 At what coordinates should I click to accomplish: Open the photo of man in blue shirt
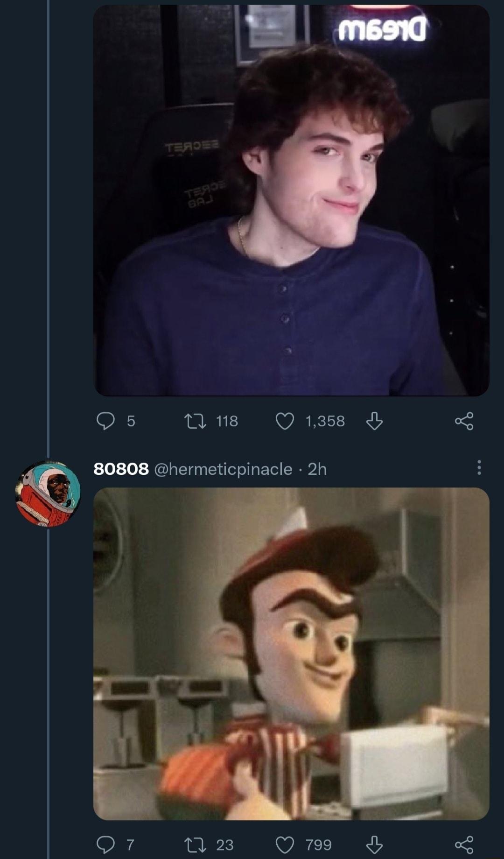coord(291,201)
